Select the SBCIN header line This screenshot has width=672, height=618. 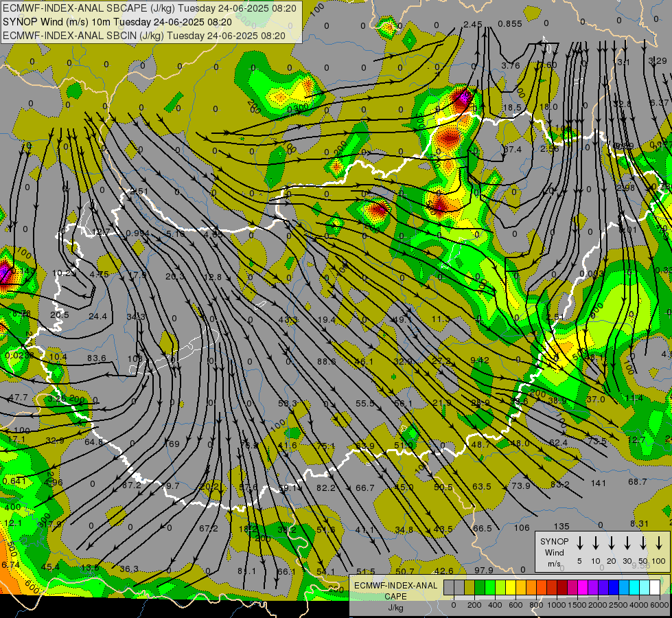[x=144, y=36]
